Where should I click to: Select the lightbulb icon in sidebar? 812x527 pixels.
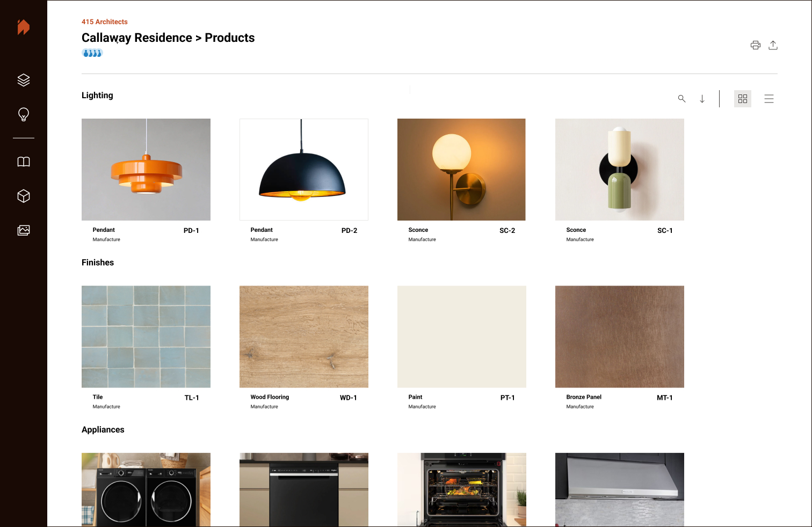(x=24, y=114)
